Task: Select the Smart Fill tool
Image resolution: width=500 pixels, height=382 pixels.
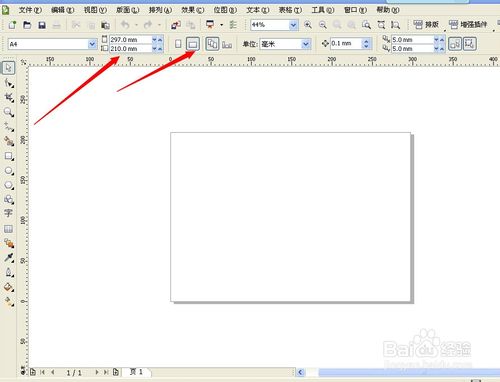Action: (9, 141)
